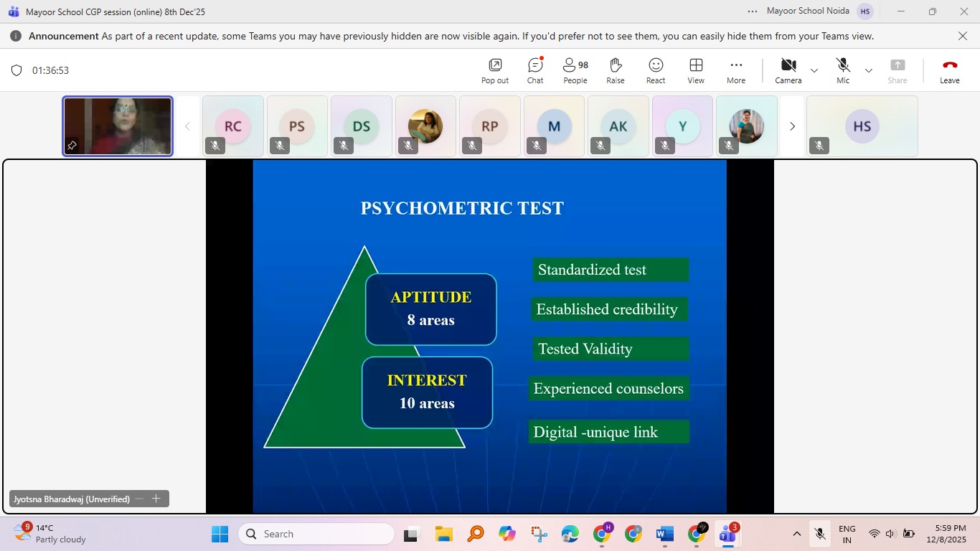Image resolution: width=980 pixels, height=551 pixels.
Task: Unmute your Mic
Action: click(842, 70)
